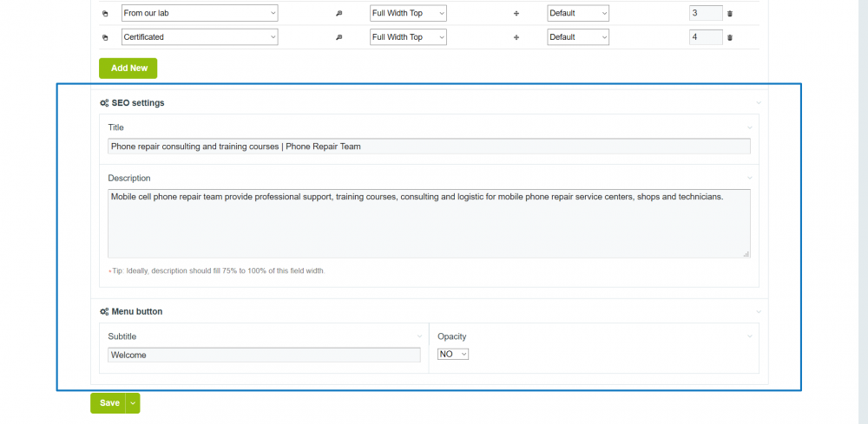Collapse the Menu button section

click(x=759, y=311)
